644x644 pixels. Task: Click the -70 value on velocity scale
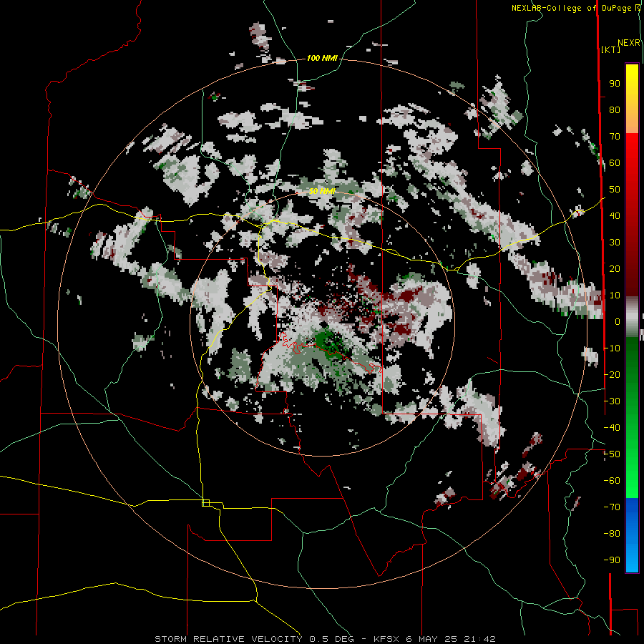pyautogui.click(x=612, y=507)
